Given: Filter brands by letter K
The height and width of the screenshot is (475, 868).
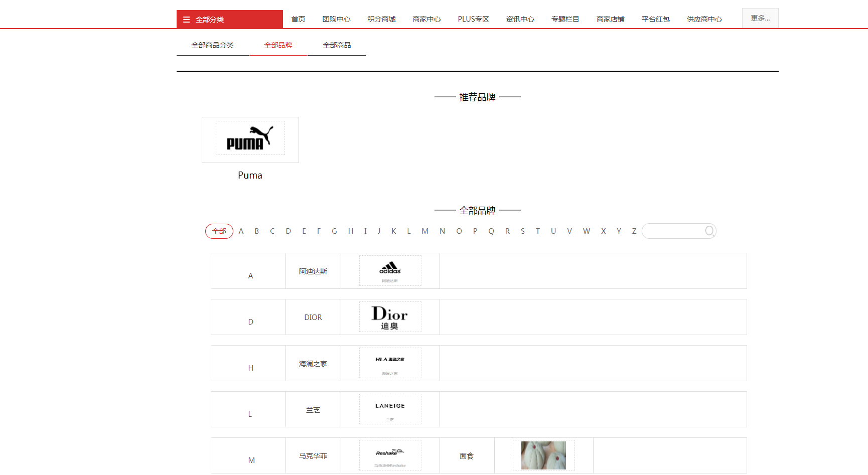Looking at the screenshot, I should (x=394, y=231).
